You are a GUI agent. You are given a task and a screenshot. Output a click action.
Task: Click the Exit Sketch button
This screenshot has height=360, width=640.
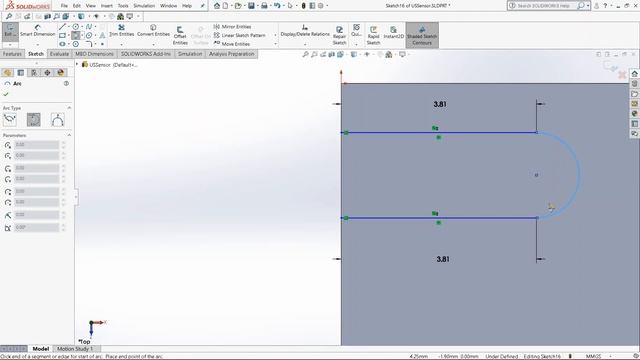point(10,31)
